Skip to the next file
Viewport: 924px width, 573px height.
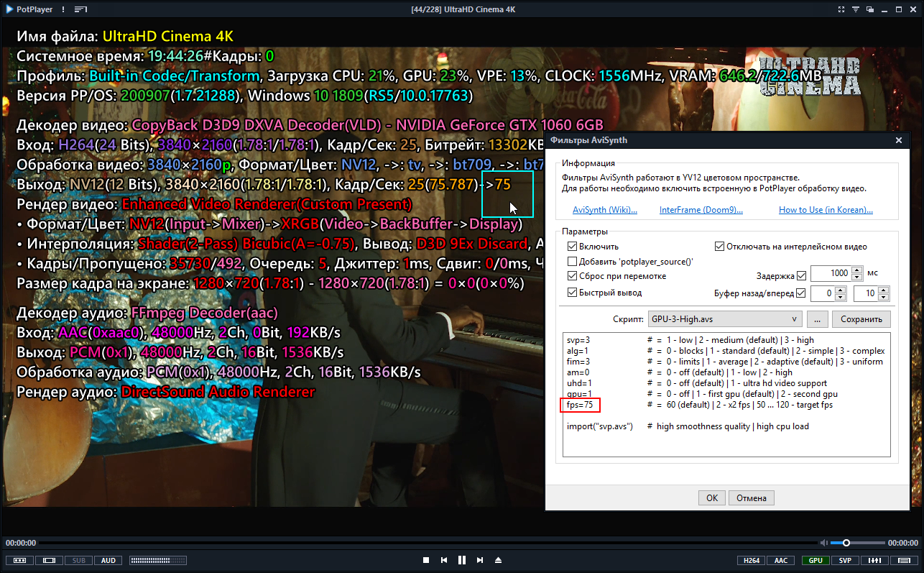pos(480,560)
